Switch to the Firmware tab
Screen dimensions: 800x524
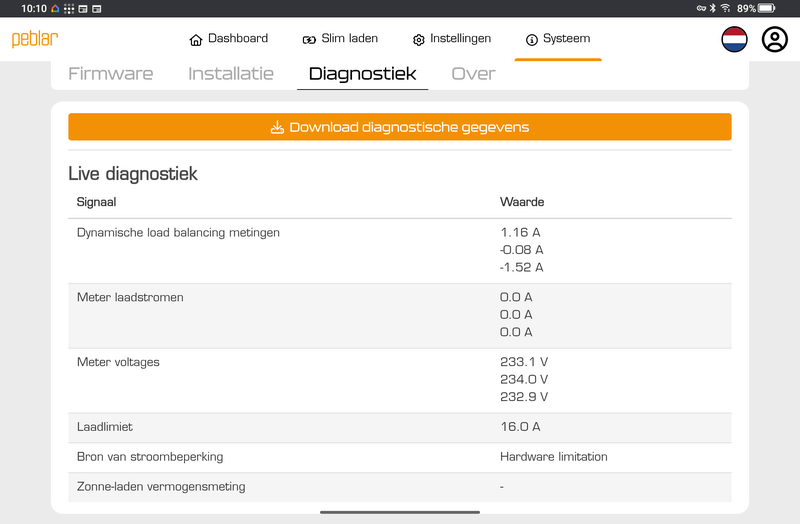click(111, 73)
